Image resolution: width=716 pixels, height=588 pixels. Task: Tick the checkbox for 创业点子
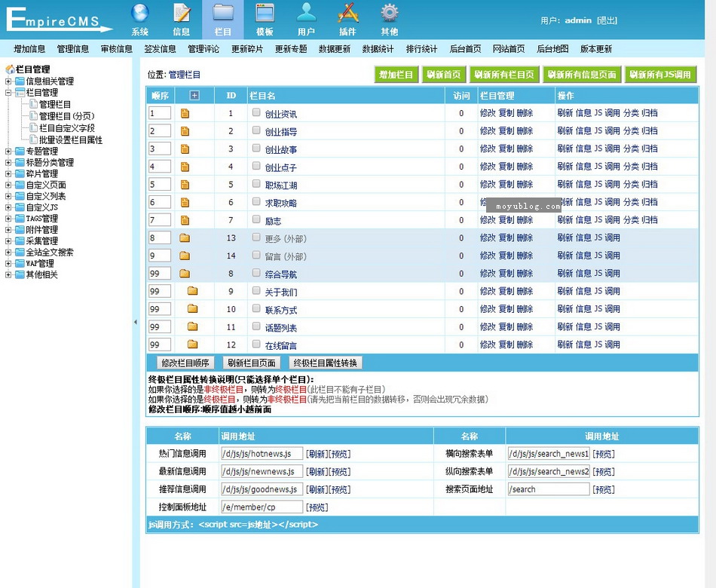256,166
